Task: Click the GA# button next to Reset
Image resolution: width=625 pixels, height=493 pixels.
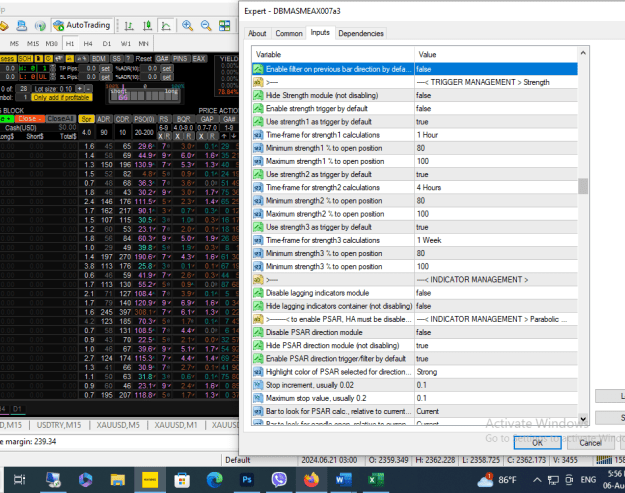Action: click(x=162, y=59)
